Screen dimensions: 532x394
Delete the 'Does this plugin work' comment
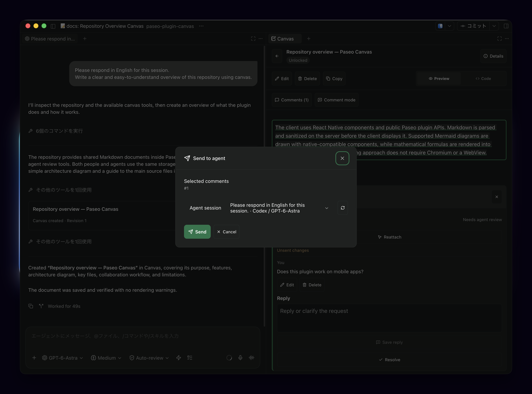[x=312, y=285]
